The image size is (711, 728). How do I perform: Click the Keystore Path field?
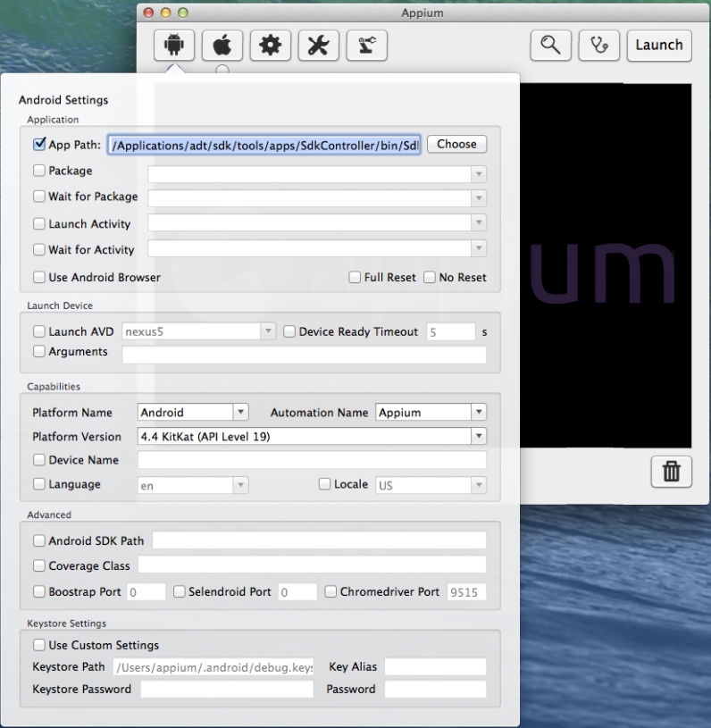point(213,667)
